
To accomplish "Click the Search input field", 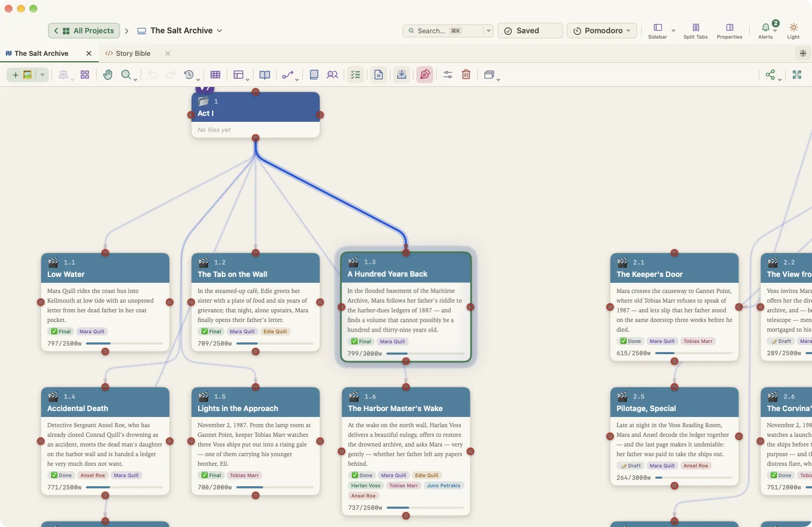I will point(443,31).
